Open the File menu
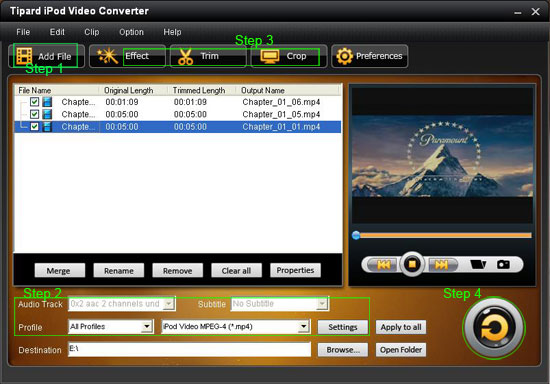550x384 pixels. point(23,32)
